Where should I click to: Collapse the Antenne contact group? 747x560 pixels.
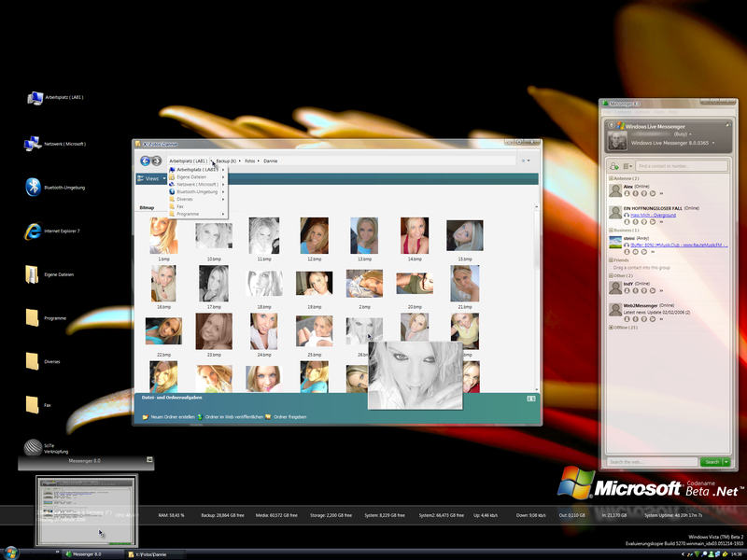pyautogui.click(x=611, y=178)
